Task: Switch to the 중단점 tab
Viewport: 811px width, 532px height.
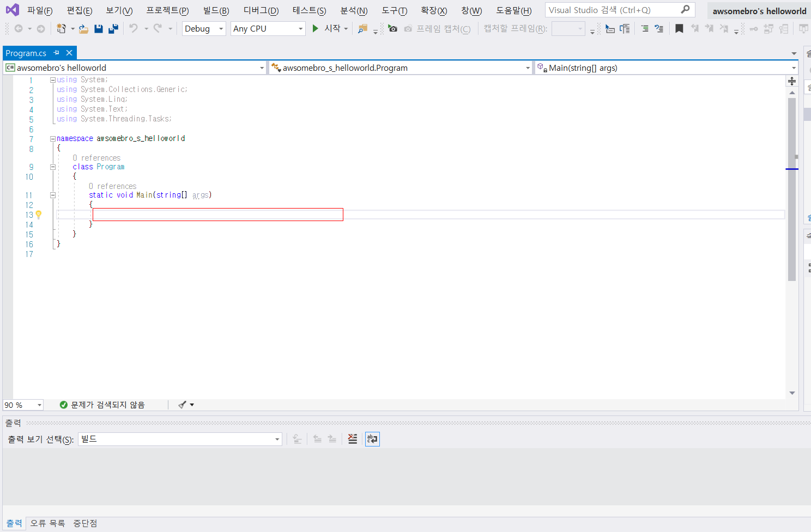Action: (x=85, y=523)
